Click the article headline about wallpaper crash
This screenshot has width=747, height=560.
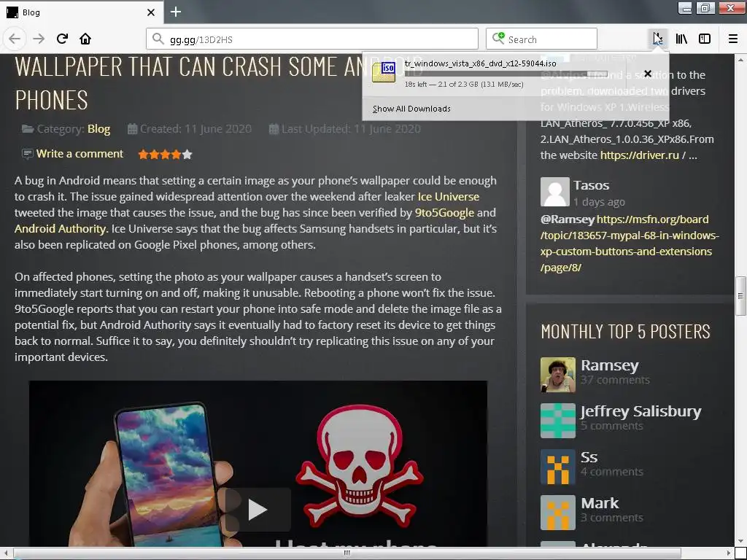click(x=219, y=82)
